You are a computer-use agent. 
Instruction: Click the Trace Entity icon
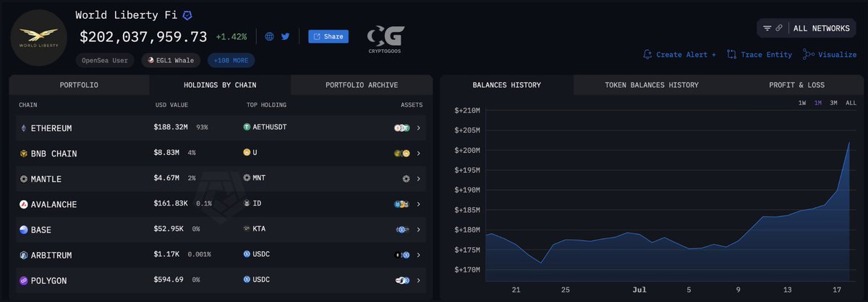[x=731, y=54]
